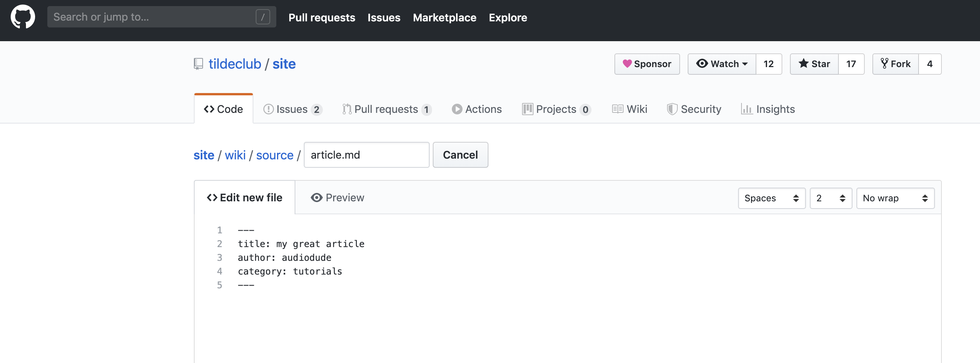Screen dimensions: 980x363
Task: Click the Sponsor button
Action: [x=647, y=64]
